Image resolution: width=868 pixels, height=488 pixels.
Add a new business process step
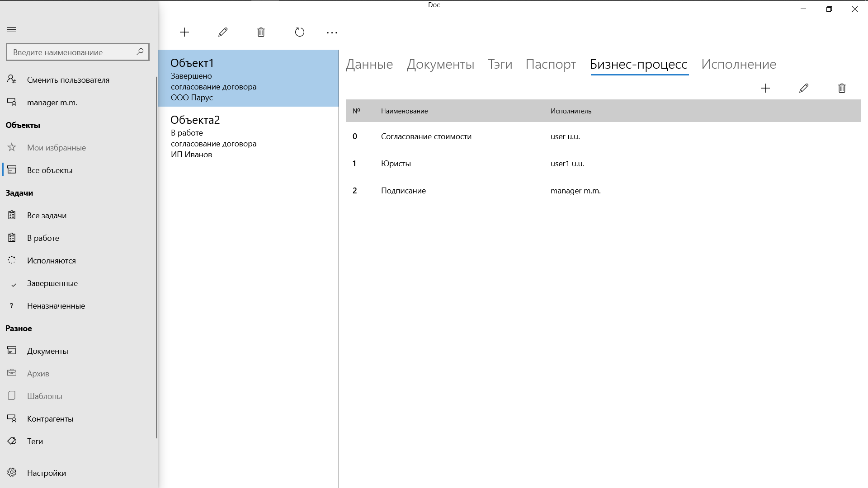click(765, 88)
